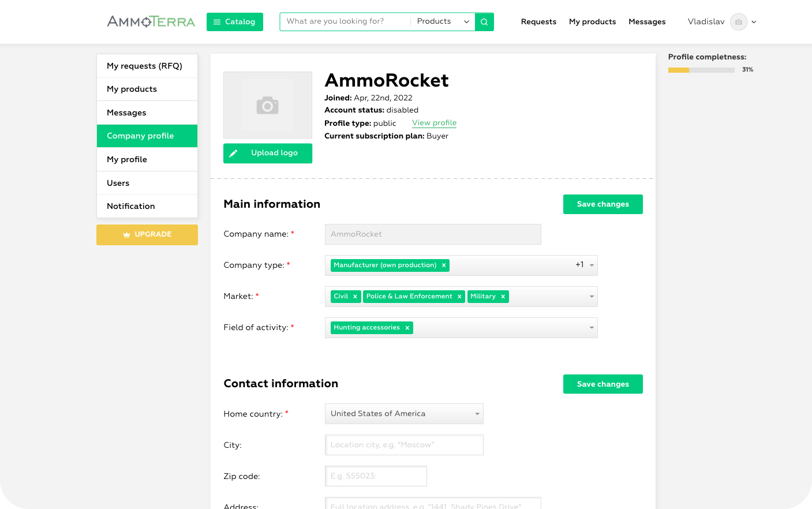
Task: Click the 'Current subscription plan: Buyer' text
Action: tap(386, 136)
